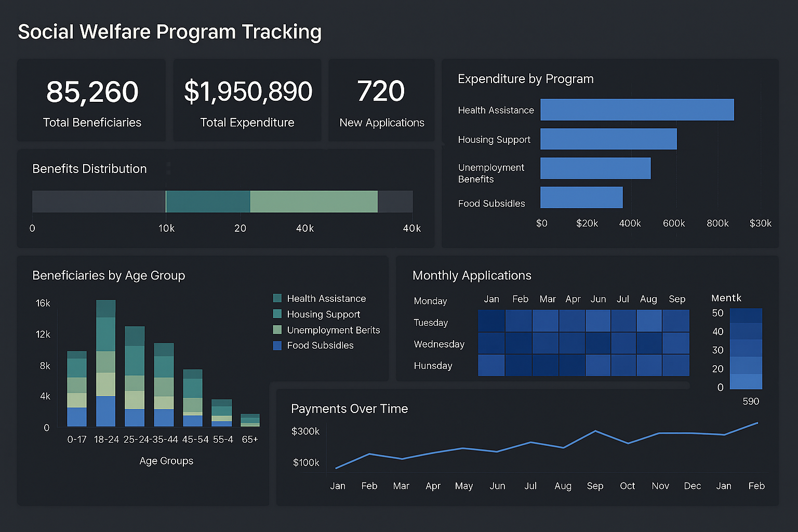Click the New Applications summary card
Image resolution: width=798 pixels, height=532 pixels.
click(x=381, y=100)
